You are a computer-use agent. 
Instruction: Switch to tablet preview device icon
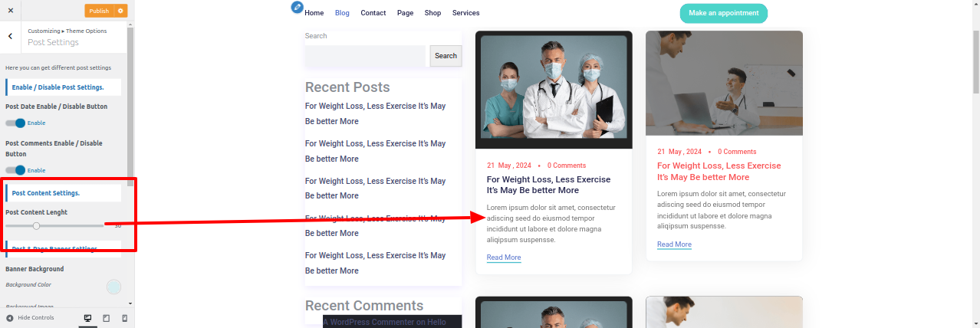[x=107, y=317]
